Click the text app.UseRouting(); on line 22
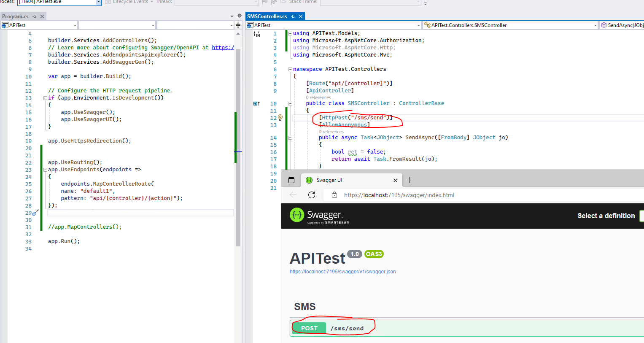The width and height of the screenshot is (644, 343). [75, 162]
